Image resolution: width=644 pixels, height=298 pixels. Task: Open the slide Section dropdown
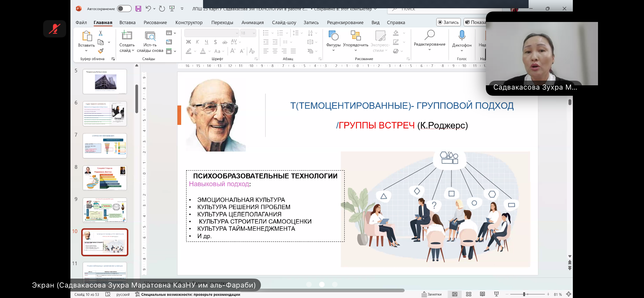tap(171, 51)
